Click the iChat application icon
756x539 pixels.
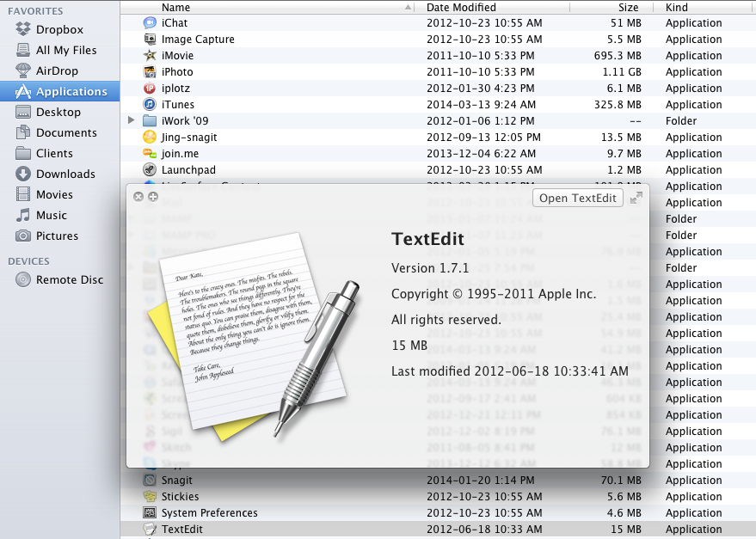pos(150,23)
